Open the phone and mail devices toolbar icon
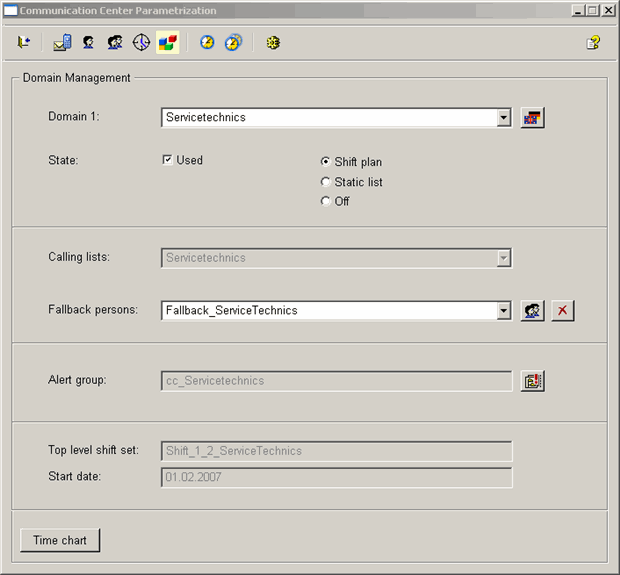This screenshot has width=620, height=575. [62, 43]
